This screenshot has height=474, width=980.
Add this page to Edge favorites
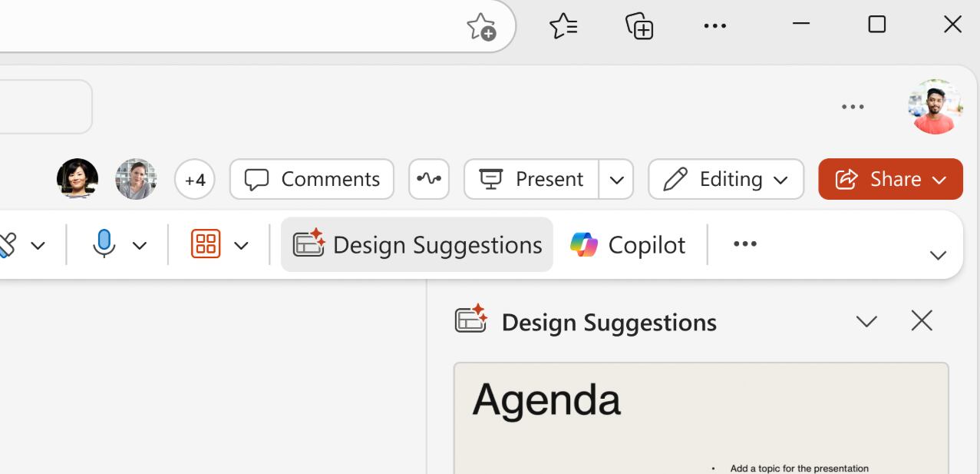[x=480, y=25]
